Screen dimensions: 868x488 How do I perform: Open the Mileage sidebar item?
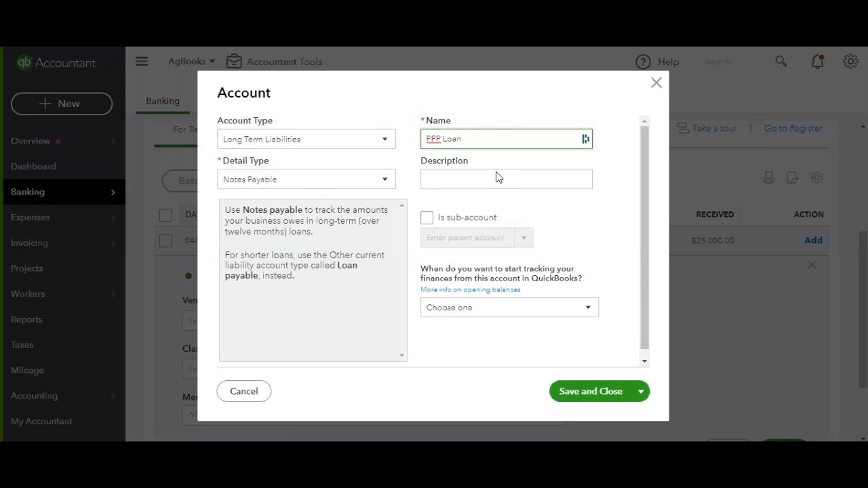coord(27,370)
